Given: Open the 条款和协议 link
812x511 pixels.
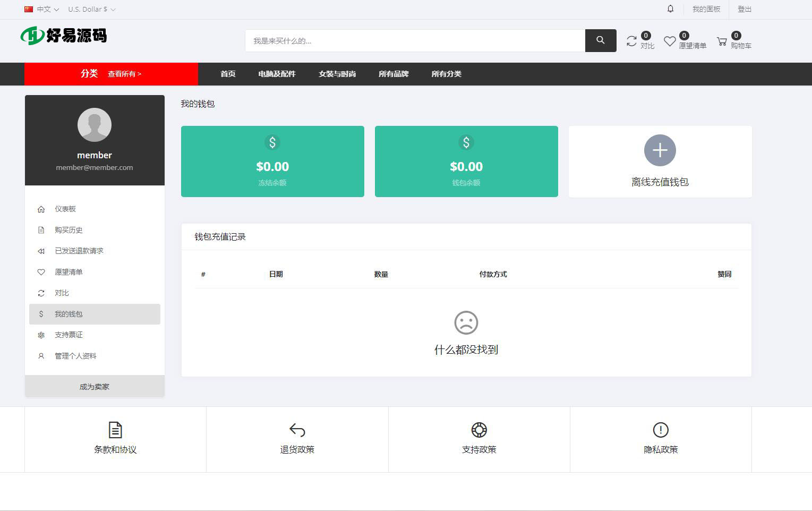Looking at the screenshot, I should [x=115, y=449].
